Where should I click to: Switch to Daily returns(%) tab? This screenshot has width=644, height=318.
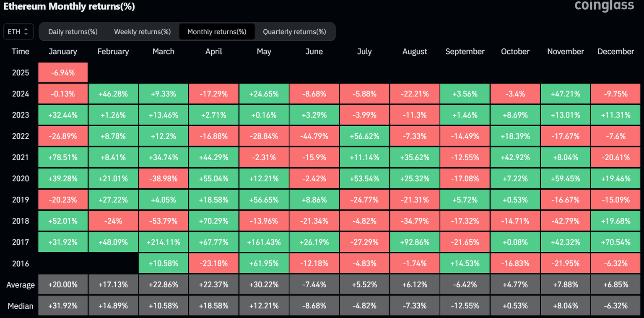(73, 32)
